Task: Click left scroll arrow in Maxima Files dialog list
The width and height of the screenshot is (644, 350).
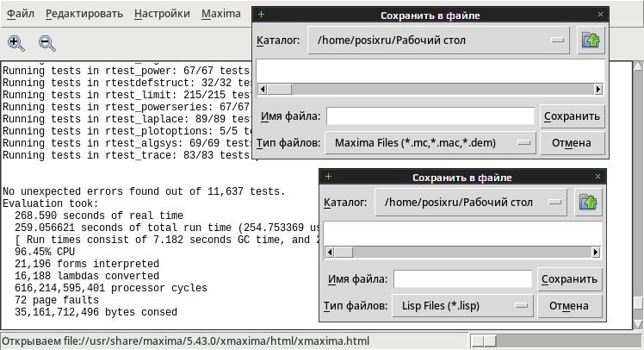Action: coord(263,90)
